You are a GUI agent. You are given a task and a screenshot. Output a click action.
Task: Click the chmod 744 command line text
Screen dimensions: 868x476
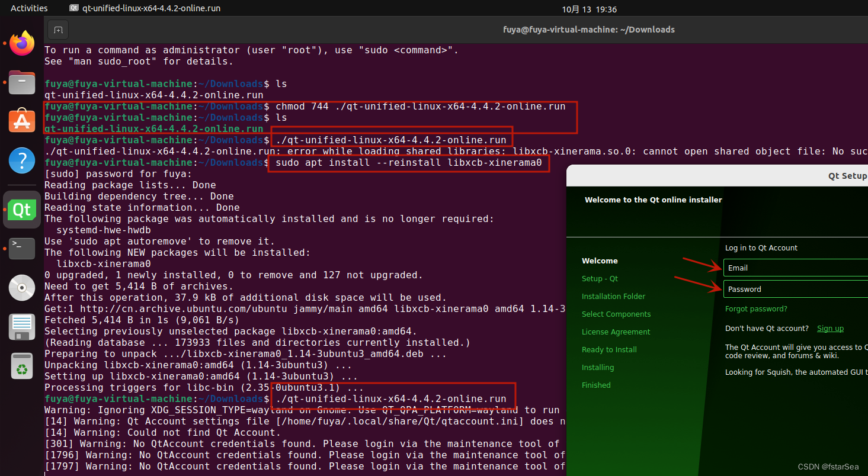coord(420,107)
